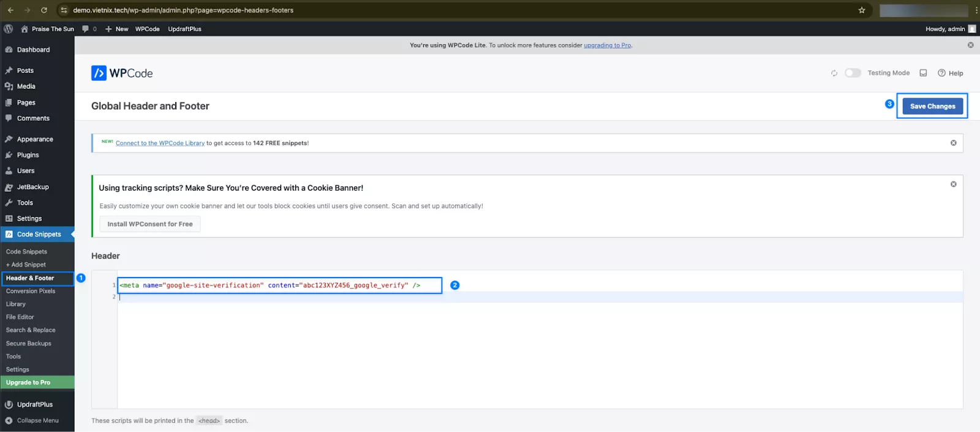Close the Cookie Banner notice
This screenshot has height=432, width=980.
(953, 184)
